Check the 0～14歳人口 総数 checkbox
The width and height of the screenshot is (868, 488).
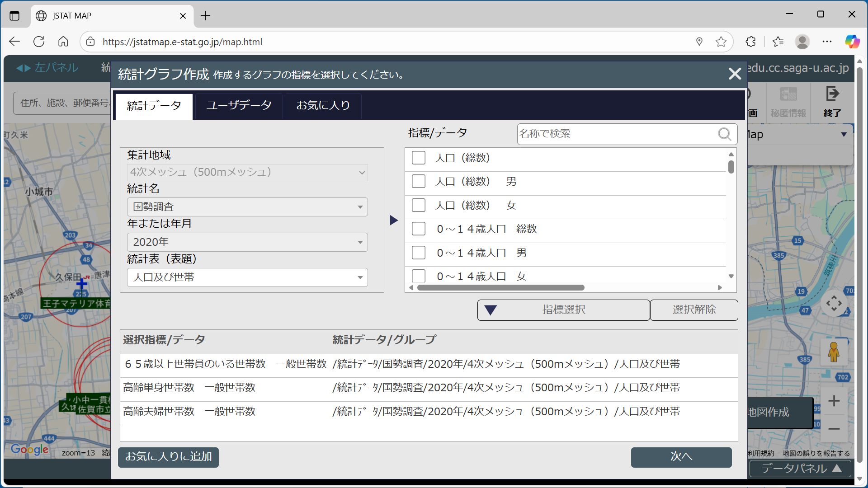tap(419, 229)
